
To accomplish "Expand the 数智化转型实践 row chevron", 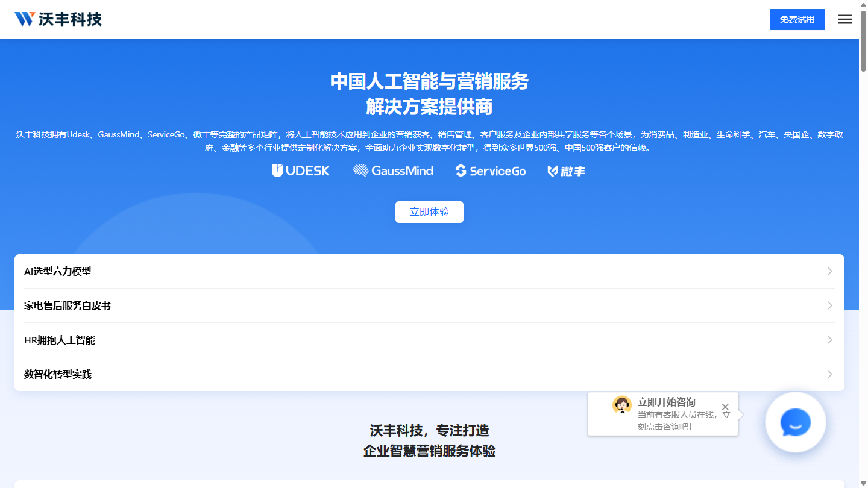I will [830, 374].
